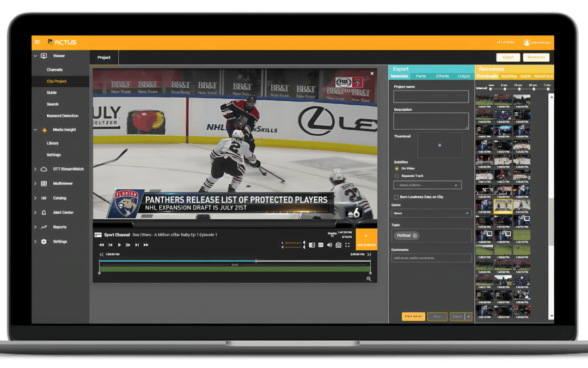This screenshot has width=588, height=368.
Task: Click the playhead on the blue progress bar
Action: coord(256,261)
